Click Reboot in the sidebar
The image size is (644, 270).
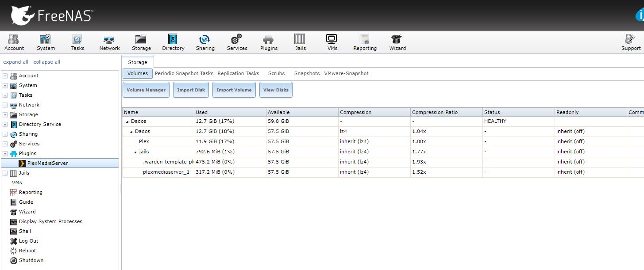point(27,251)
